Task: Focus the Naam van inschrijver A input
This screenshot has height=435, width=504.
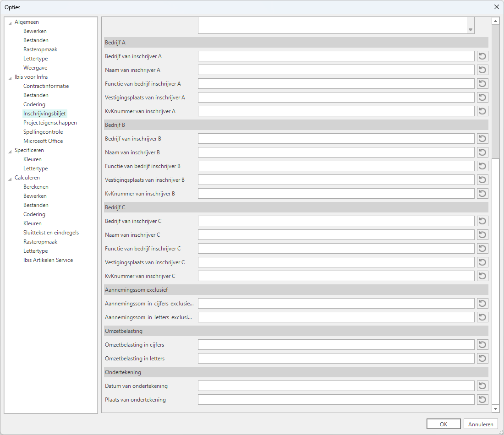Action: click(336, 70)
